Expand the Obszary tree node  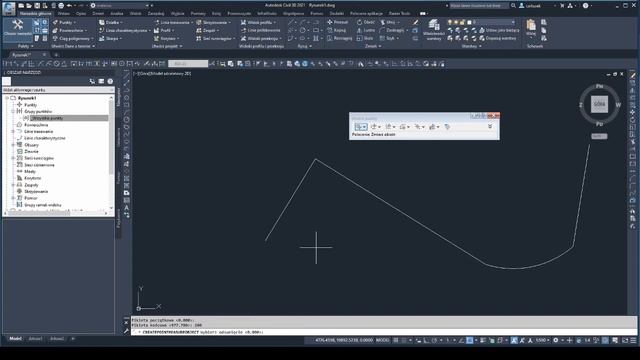click(x=13, y=144)
